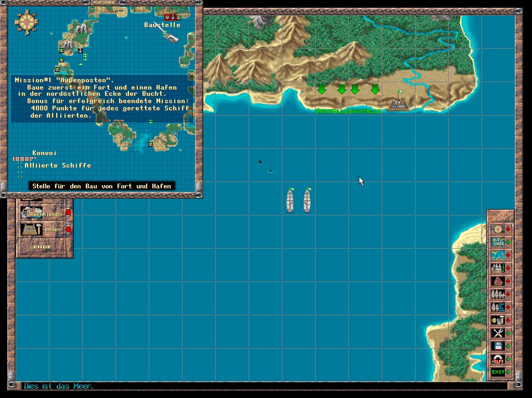Open the dollar and hammer build-cost icon
The width and height of the screenshot is (532, 398).
pyautogui.click(x=498, y=320)
